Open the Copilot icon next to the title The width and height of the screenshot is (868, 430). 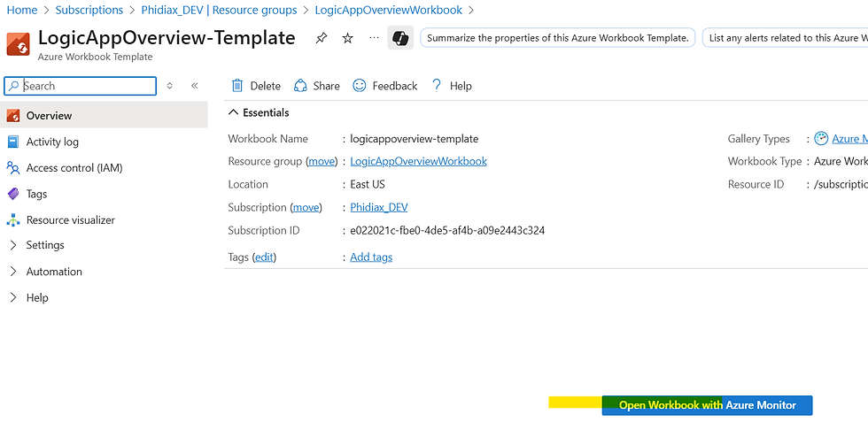coord(400,38)
